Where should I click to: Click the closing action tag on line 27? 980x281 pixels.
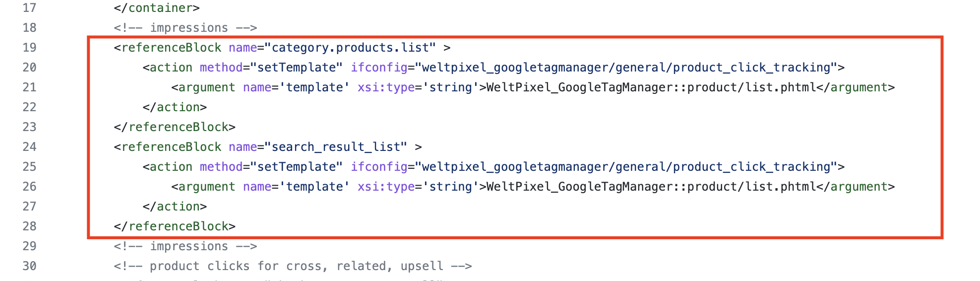(175, 207)
